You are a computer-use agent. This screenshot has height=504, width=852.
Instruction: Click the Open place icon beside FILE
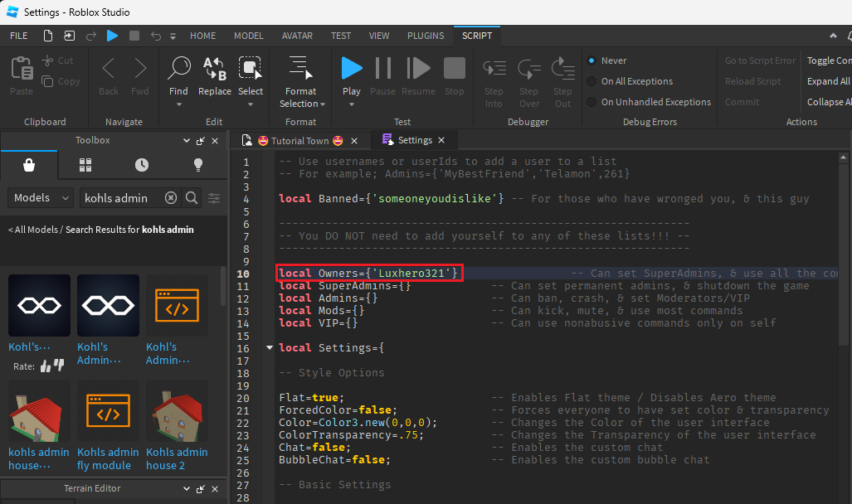(x=69, y=36)
